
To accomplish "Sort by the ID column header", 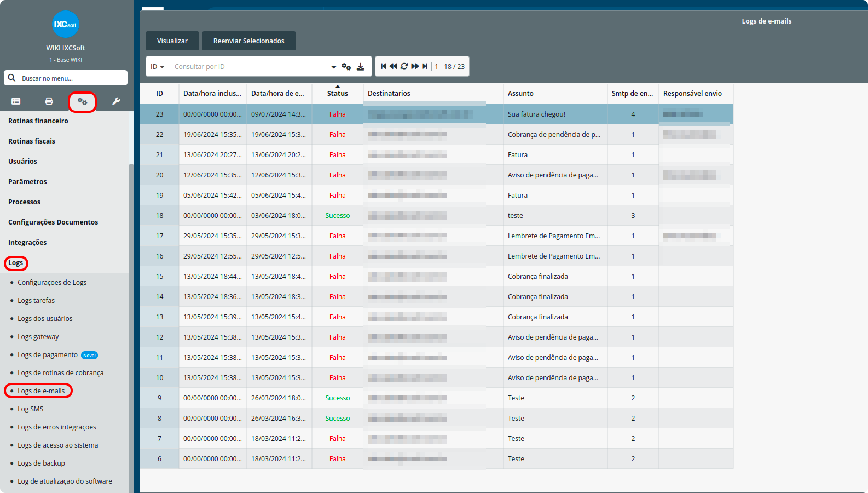I will pos(159,94).
